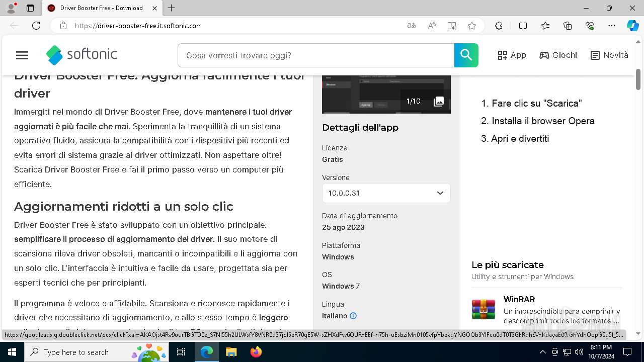644x362 pixels.
Task: View site information padlock icon
Action: (x=63, y=26)
